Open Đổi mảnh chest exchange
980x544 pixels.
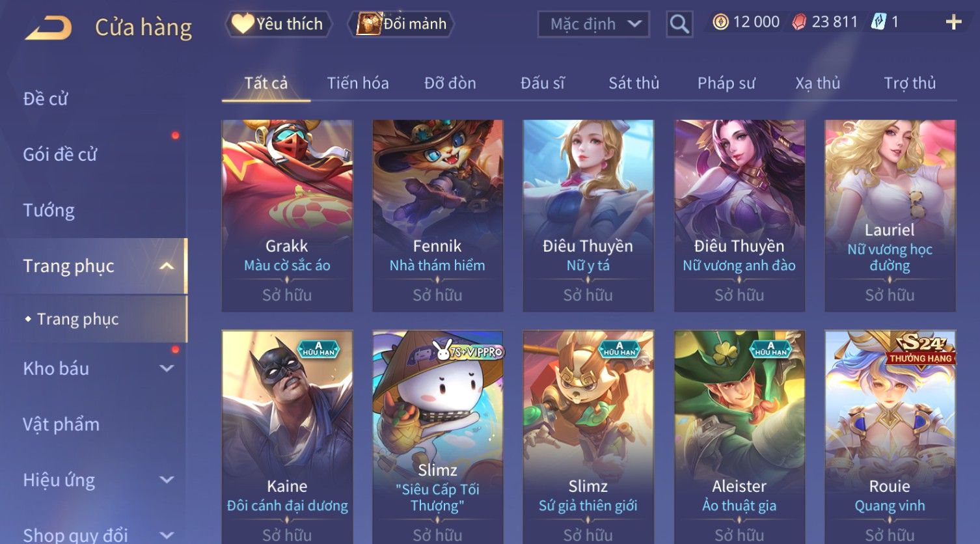[x=401, y=24]
